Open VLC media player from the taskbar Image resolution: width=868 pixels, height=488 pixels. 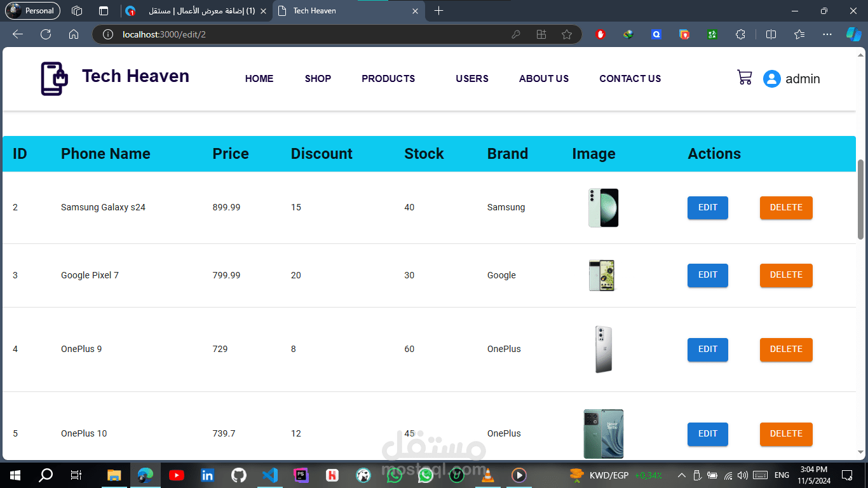click(x=488, y=475)
